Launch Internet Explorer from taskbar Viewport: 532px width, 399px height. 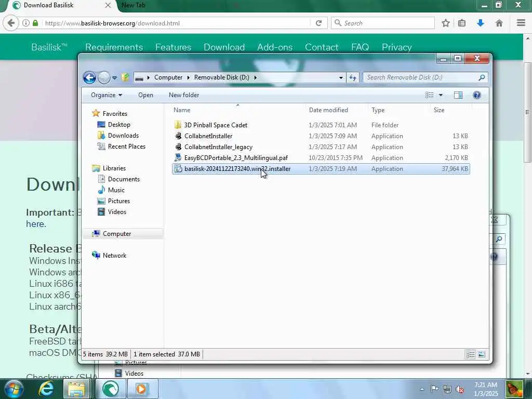click(x=46, y=389)
